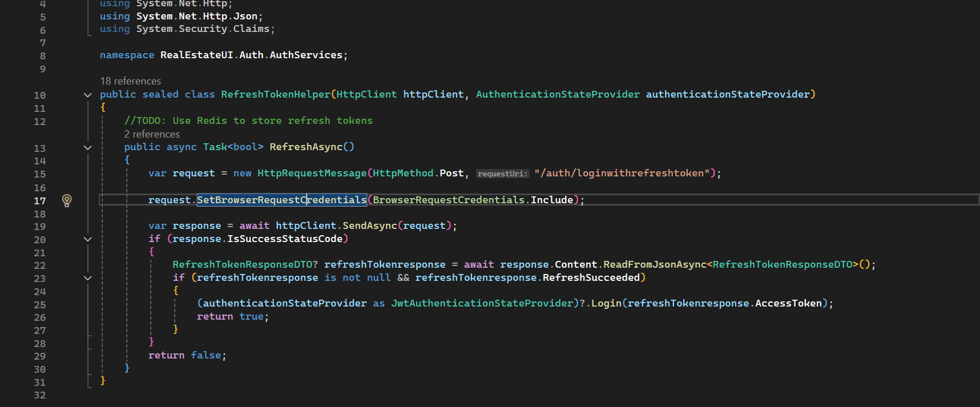980x407 pixels.
Task: Click HttpMethod.Post argument
Action: pos(418,173)
